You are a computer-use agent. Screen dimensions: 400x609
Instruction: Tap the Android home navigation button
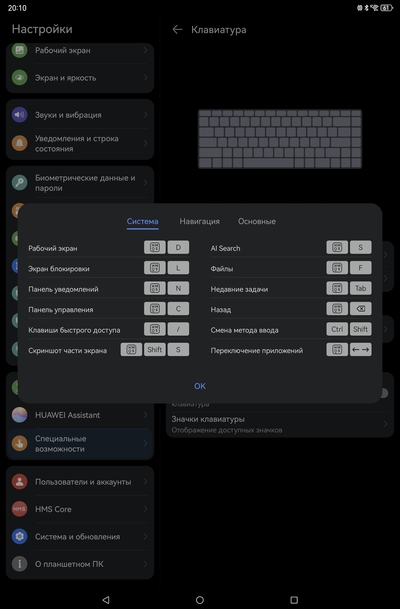[x=200, y=600]
